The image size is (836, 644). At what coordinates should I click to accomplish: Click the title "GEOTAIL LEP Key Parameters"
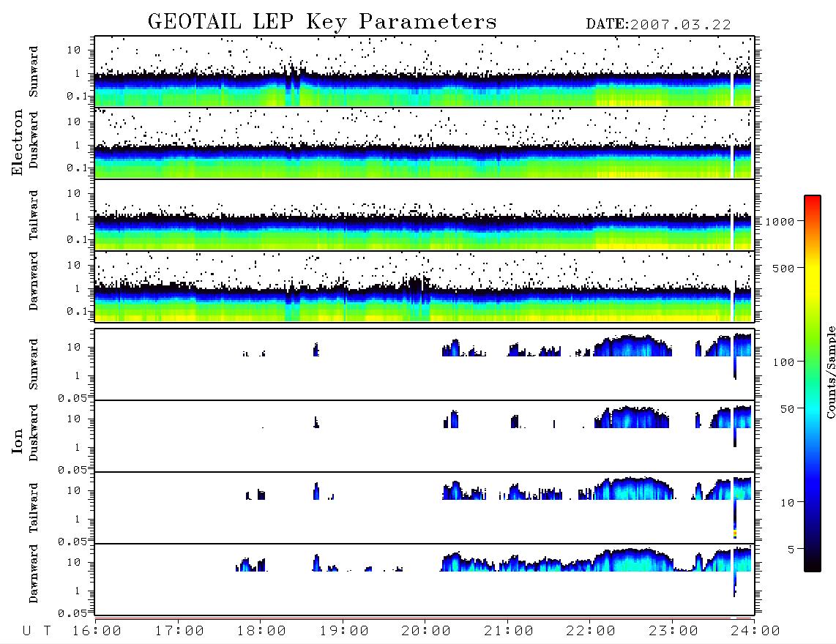(x=322, y=22)
